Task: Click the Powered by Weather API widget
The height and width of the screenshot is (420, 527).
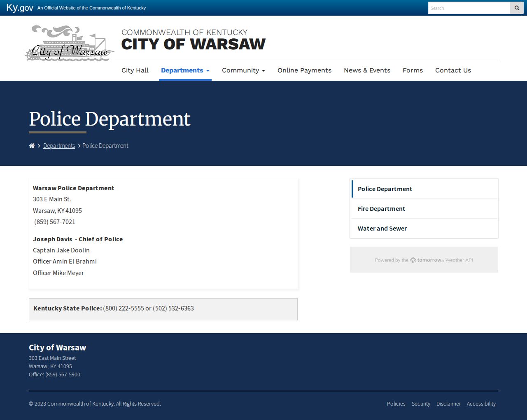Action: coord(424,260)
